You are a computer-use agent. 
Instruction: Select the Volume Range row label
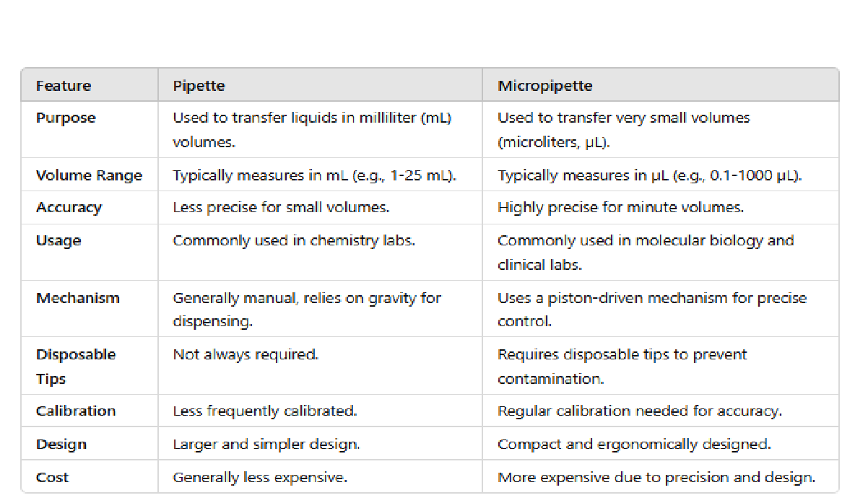(89, 175)
